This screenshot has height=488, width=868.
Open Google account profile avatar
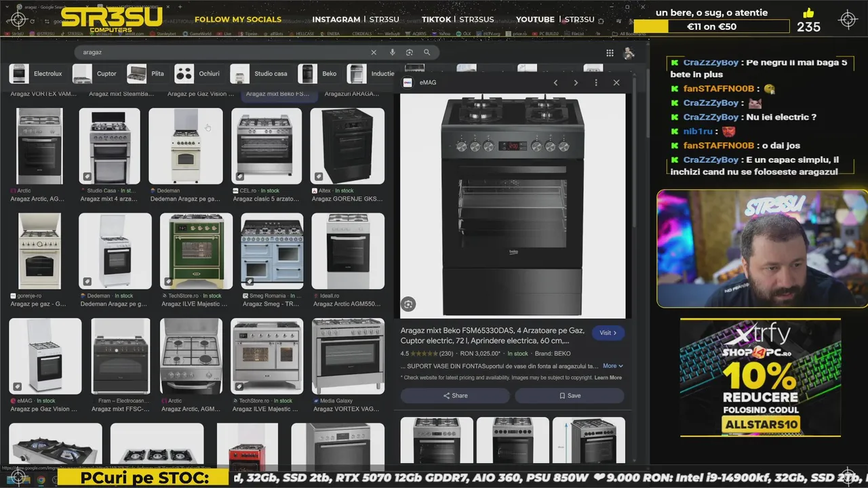tap(629, 53)
